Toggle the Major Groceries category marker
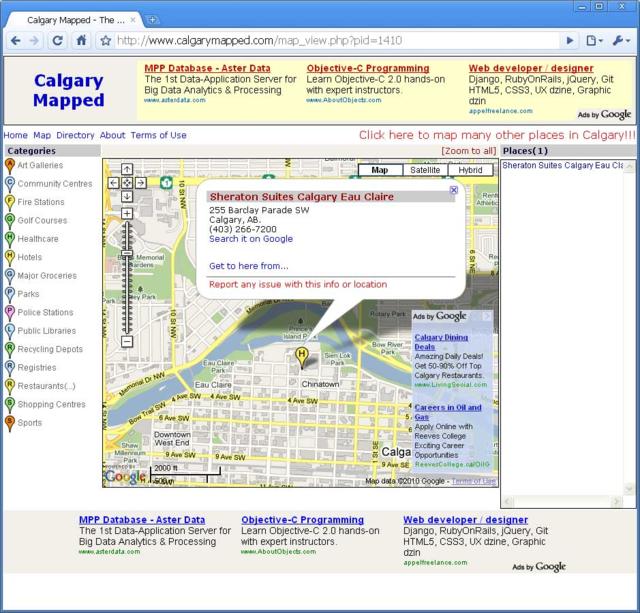The height and width of the screenshot is (613, 640). point(10,276)
